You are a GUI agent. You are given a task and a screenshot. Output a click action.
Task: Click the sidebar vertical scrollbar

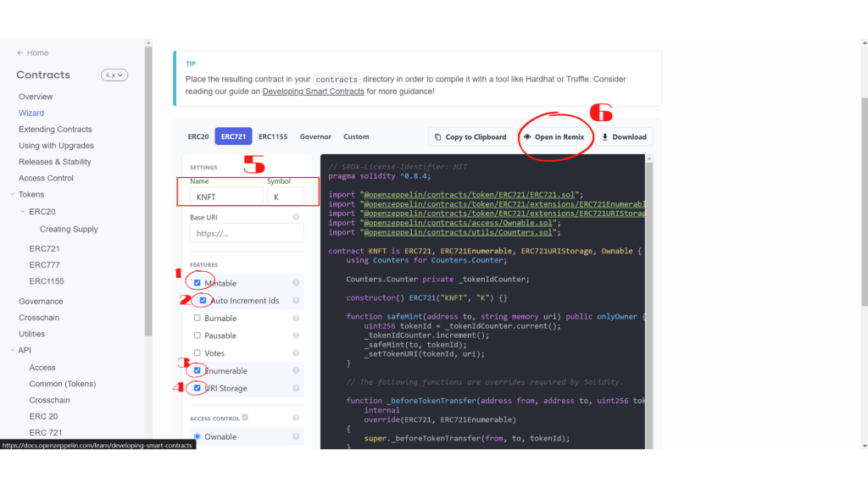pos(147,191)
